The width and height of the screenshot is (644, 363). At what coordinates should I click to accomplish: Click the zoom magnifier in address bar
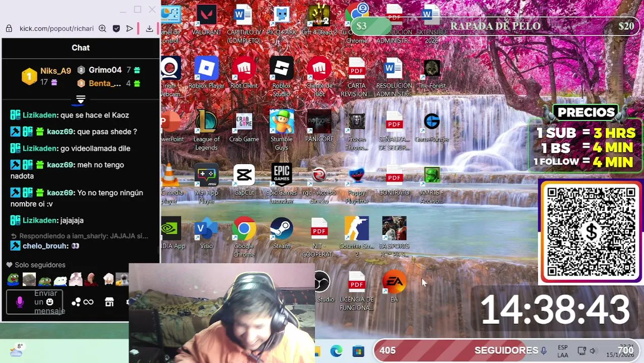click(x=102, y=29)
